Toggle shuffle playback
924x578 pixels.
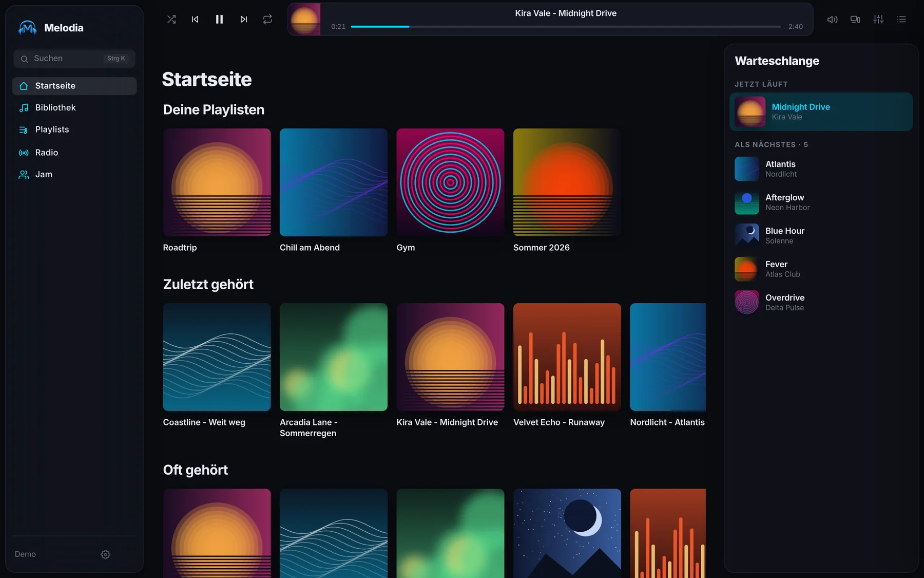(171, 20)
